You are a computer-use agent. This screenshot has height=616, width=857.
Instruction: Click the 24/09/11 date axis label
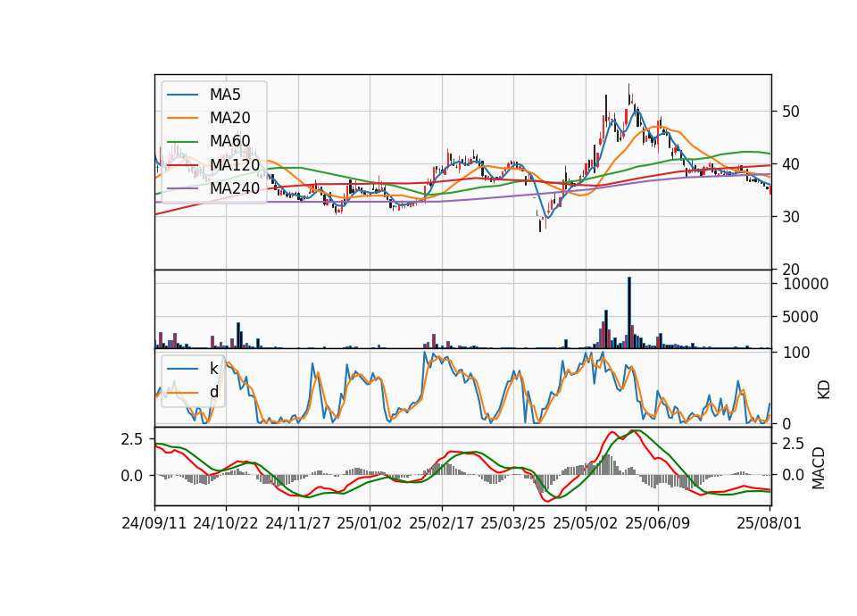pos(154,523)
